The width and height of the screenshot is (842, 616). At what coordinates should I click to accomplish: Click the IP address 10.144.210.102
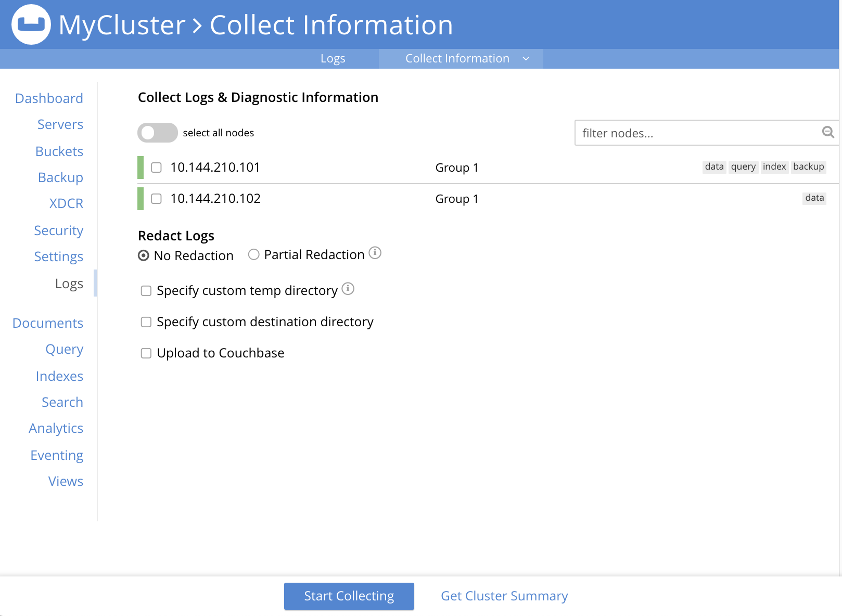pyautogui.click(x=215, y=199)
